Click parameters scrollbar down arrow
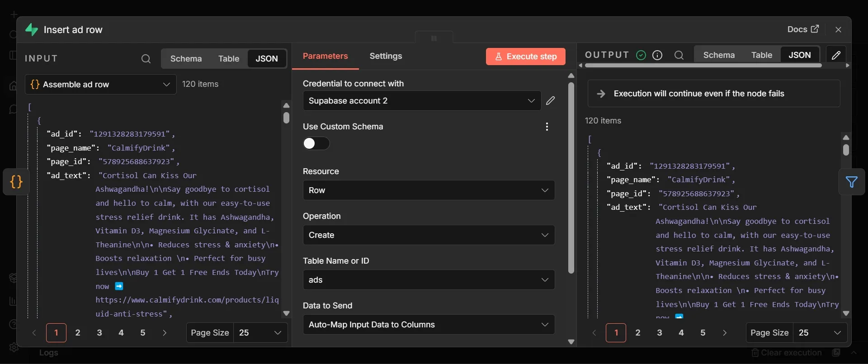The image size is (868, 364). tap(571, 342)
